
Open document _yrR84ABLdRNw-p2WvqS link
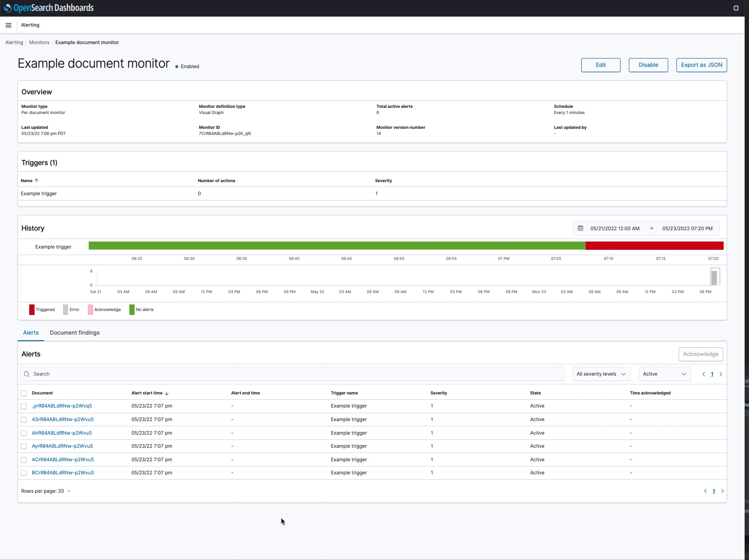(x=62, y=406)
